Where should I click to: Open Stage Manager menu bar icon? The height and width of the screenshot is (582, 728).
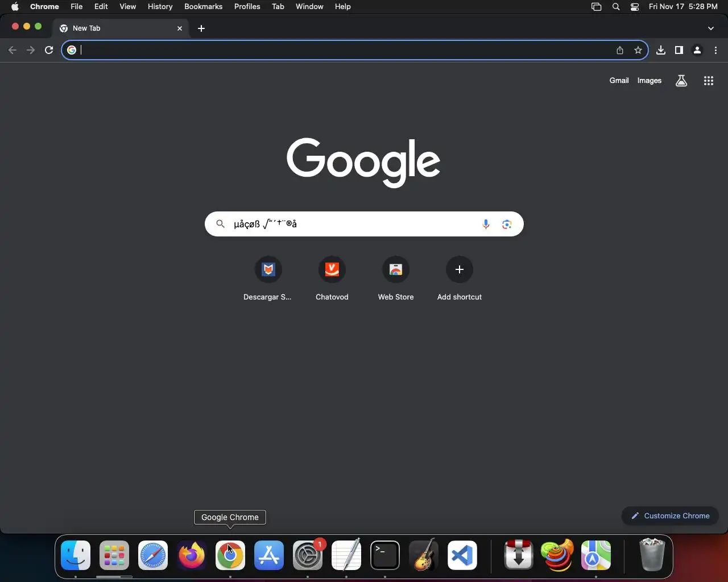[596, 7]
